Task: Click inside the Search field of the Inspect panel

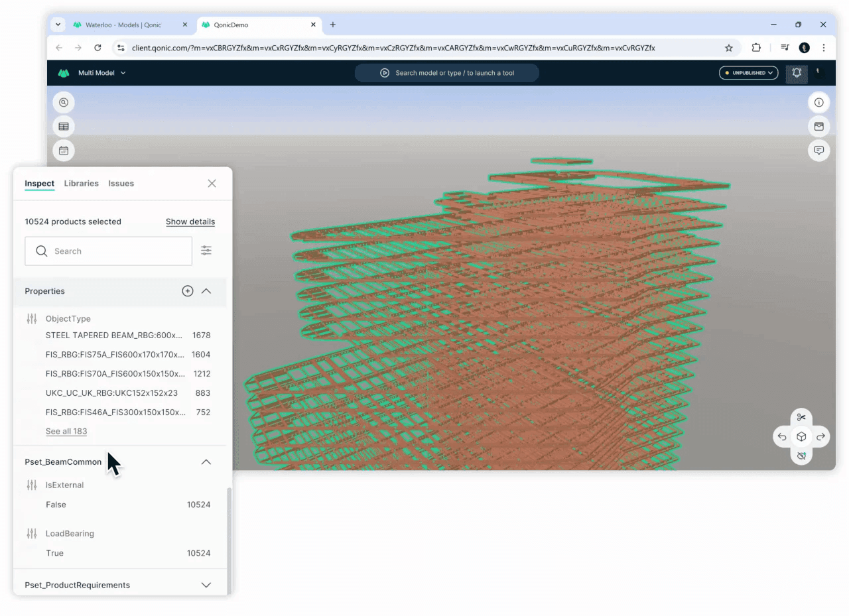Action: click(x=106, y=251)
